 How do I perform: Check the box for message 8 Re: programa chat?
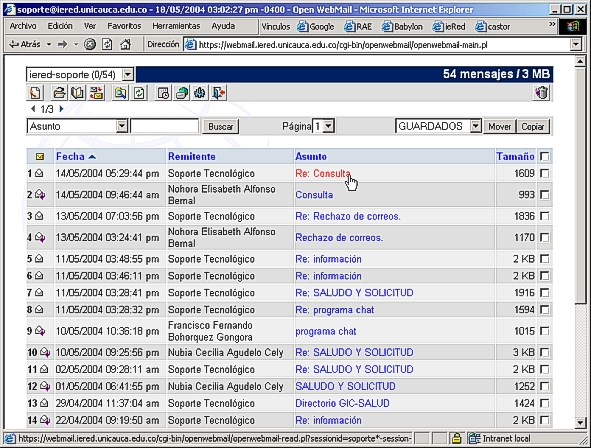(x=544, y=310)
